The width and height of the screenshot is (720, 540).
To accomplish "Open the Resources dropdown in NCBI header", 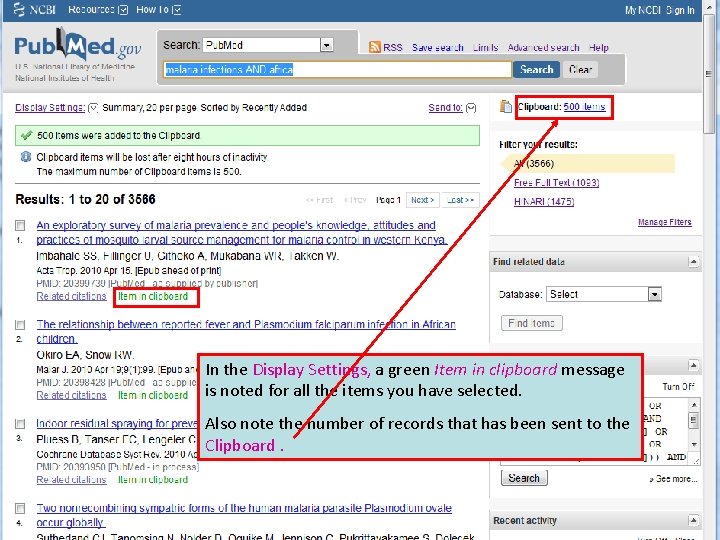I will [123, 10].
